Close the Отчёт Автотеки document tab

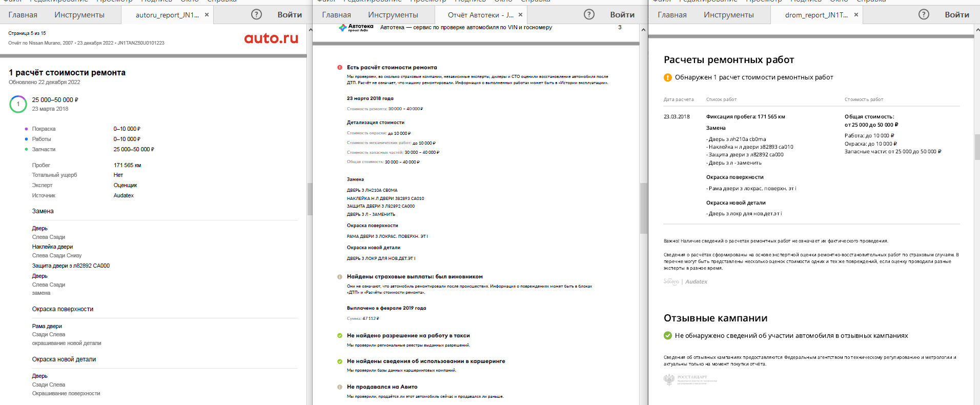click(x=520, y=15)
